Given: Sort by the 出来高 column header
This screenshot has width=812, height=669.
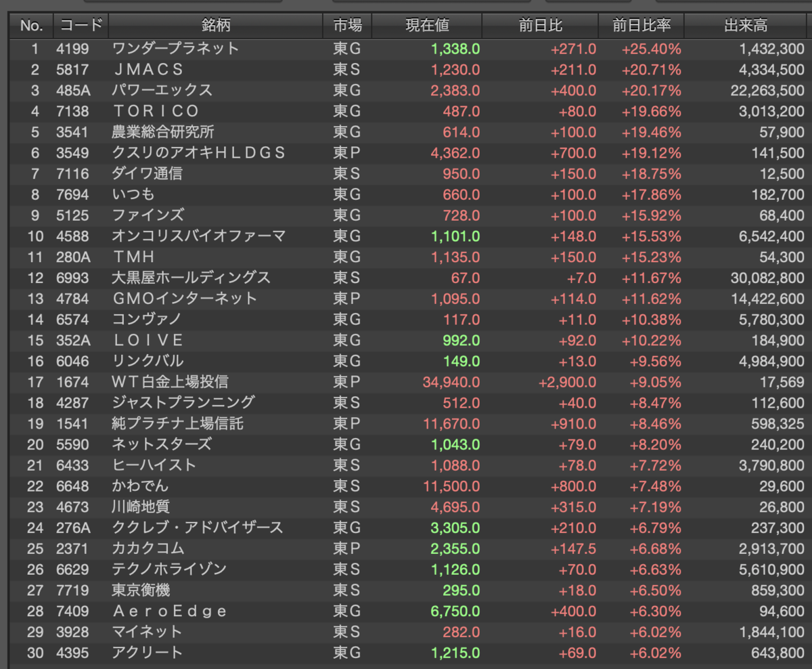Looking at the screenshot, I should point(746,26).
